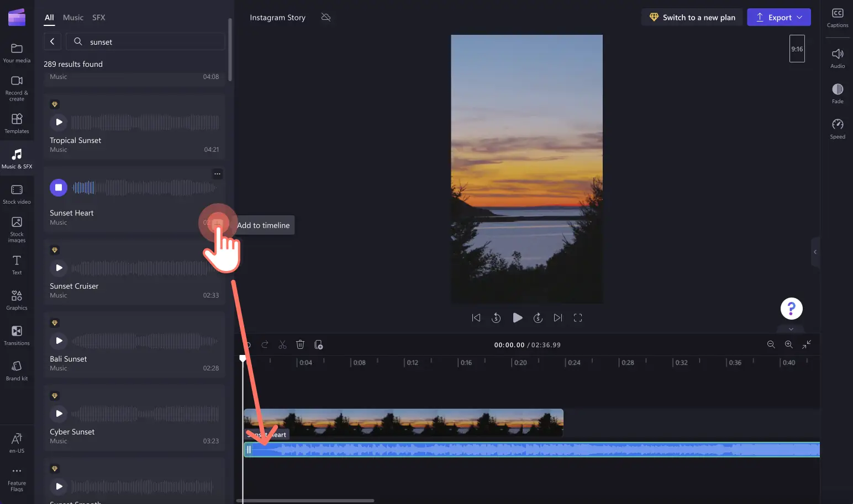Stop the Sunset Heart preview
The width and height of the screenshot is (853, 504).
coord(59,188)
